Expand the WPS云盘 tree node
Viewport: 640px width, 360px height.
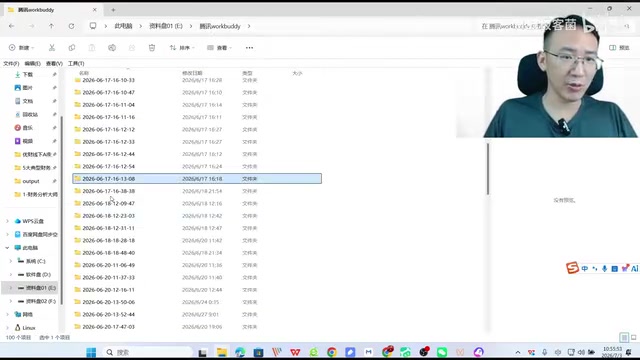[7, 221]
